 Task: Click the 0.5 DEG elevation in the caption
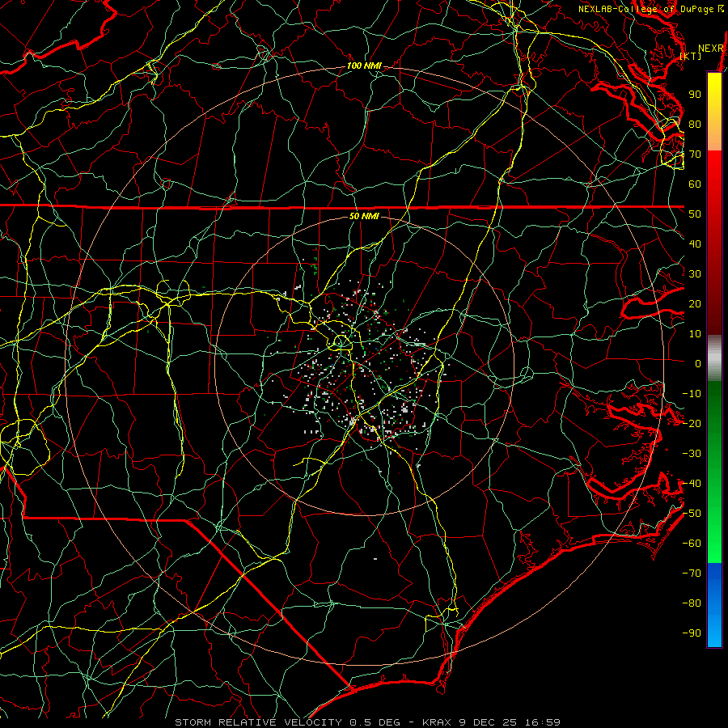pos(375,722)
